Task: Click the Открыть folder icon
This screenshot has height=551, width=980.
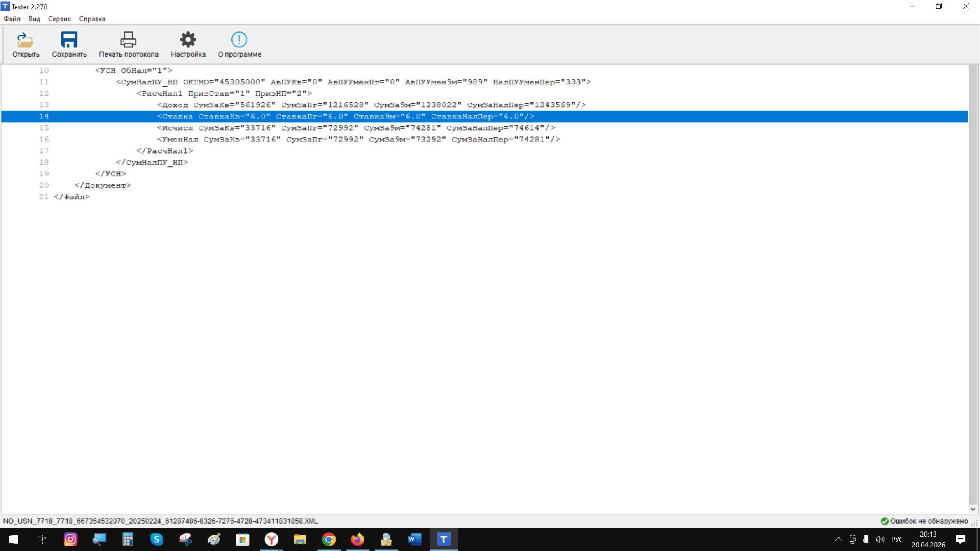Action: [25, 40]
